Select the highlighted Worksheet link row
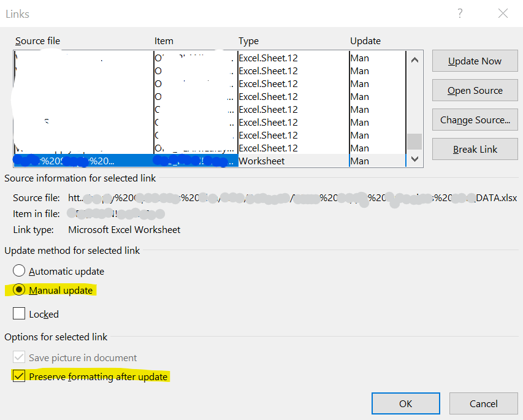Screen dimensions: 523x420 tap(210, 161)
